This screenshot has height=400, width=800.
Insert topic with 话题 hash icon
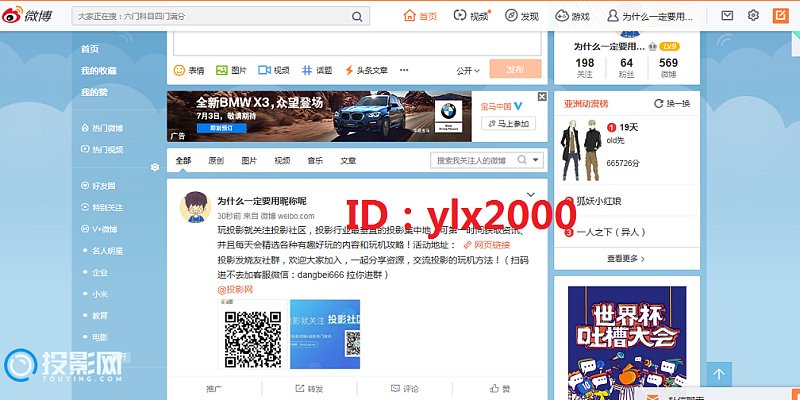(317, 70)
